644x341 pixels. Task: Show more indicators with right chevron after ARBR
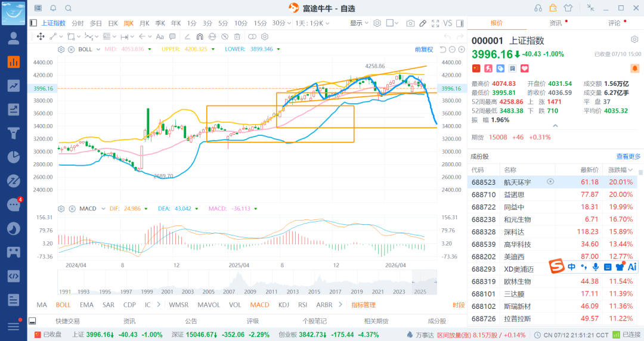[340, 305]
